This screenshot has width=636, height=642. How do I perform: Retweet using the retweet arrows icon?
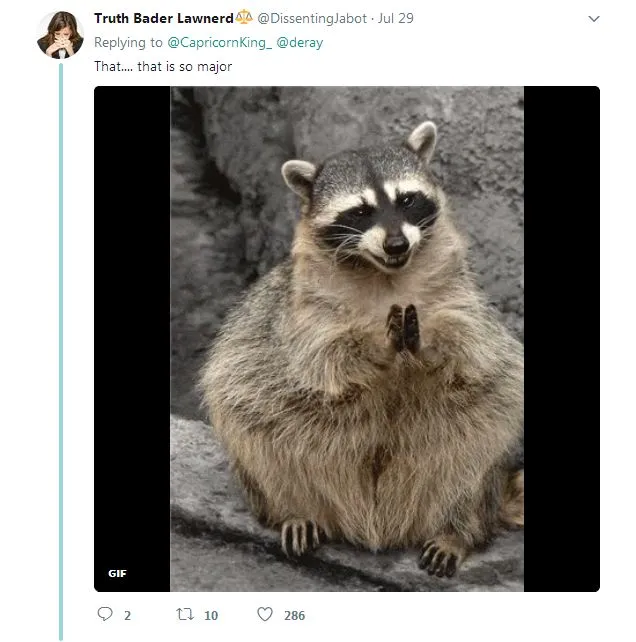185,614
